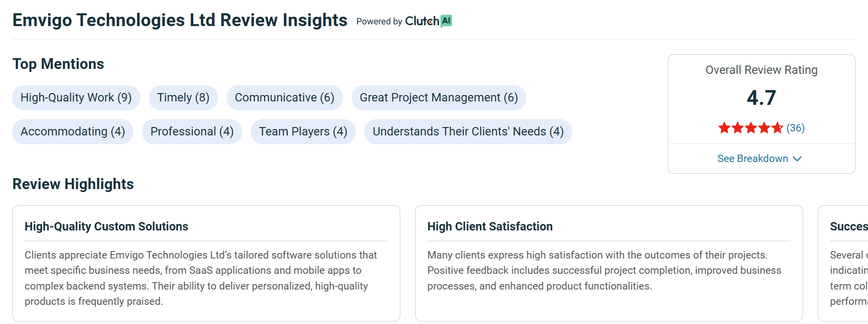Click the See Breakdown chevron arrow

pyautogui.click(x=797, y=159)
